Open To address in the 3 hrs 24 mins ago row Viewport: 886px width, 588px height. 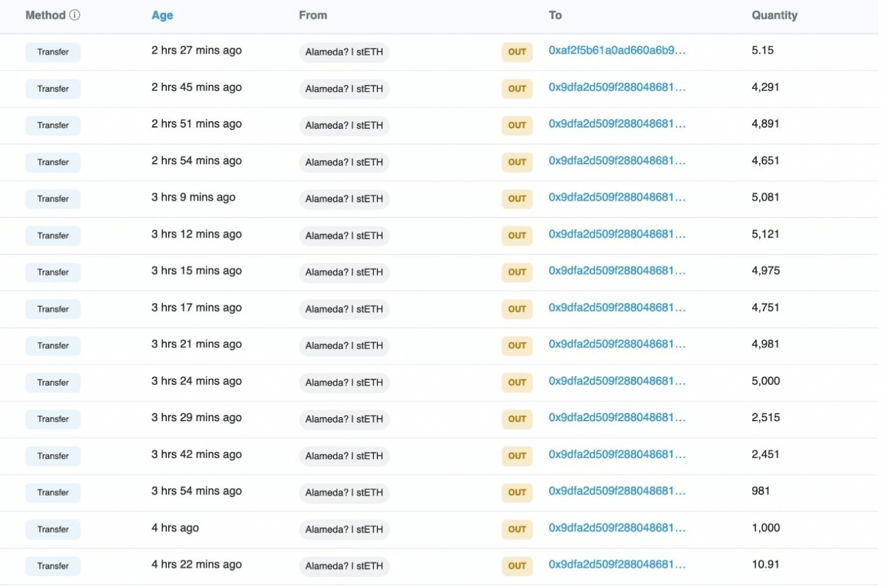click(617, 381)
